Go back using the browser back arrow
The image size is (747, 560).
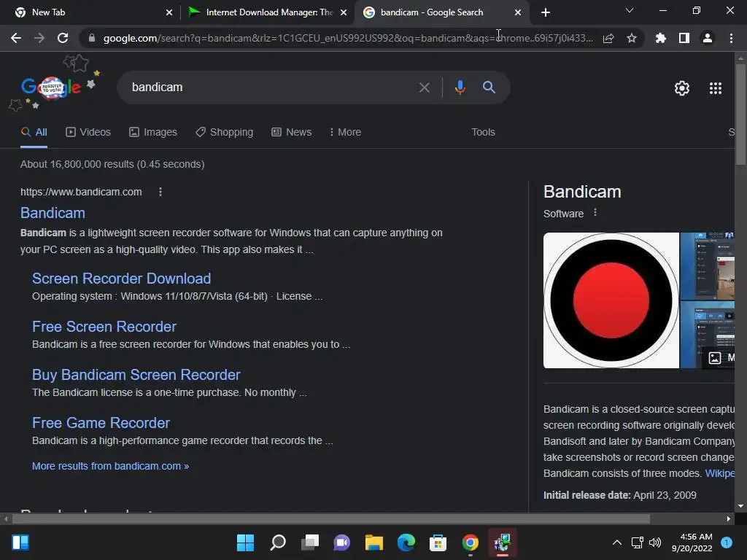point(16,38)
